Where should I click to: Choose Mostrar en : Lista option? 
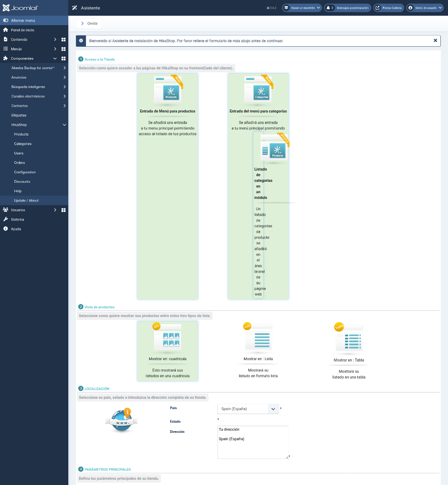[258, 351]
